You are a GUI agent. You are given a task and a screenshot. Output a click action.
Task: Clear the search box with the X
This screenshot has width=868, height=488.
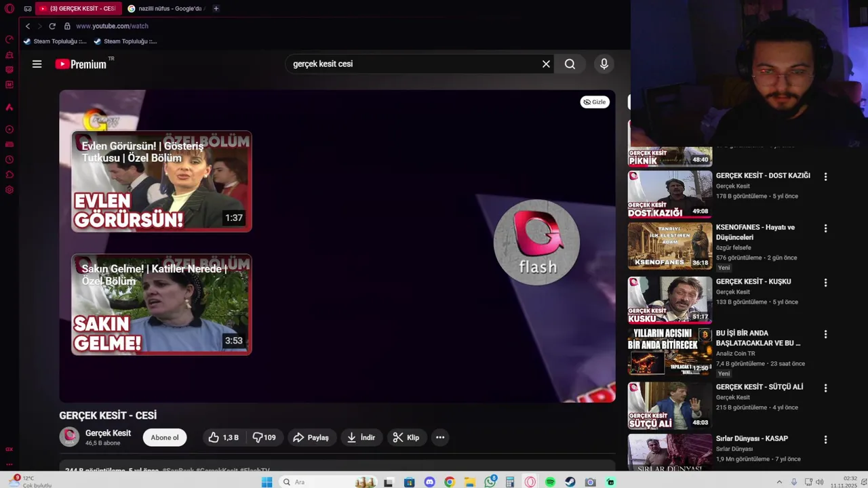coord(546,64)
